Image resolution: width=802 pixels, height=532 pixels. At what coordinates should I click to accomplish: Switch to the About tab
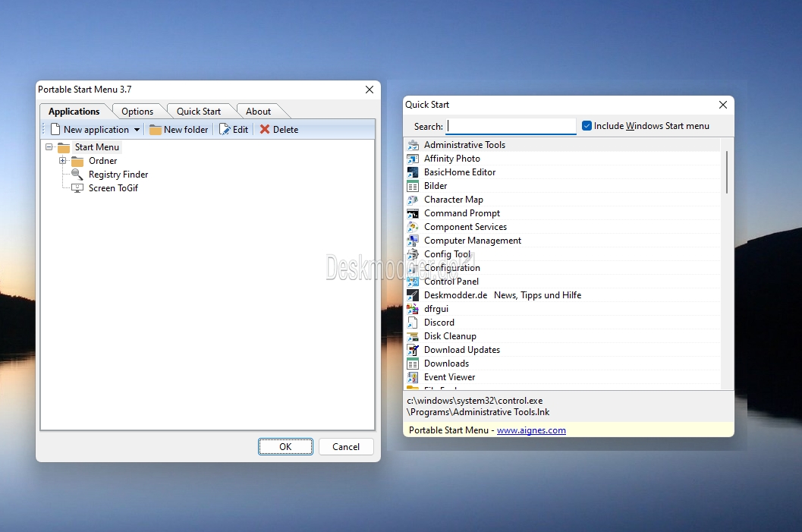(258, 112)
